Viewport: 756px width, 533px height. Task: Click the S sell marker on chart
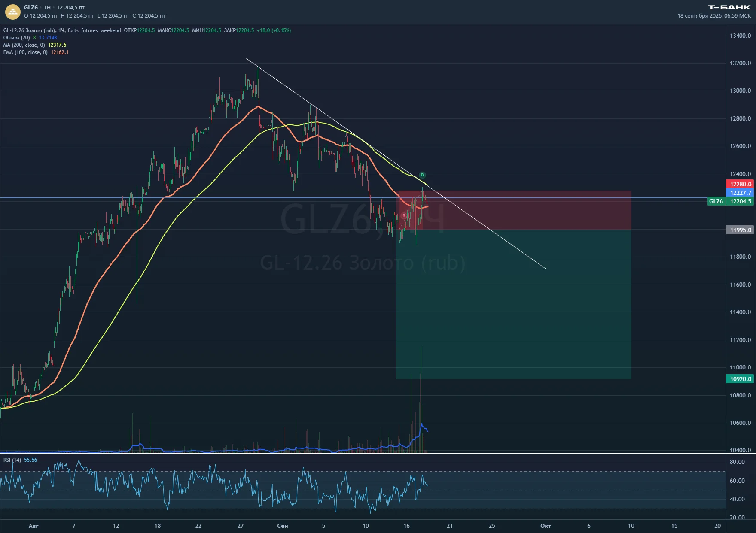point(404,215)
